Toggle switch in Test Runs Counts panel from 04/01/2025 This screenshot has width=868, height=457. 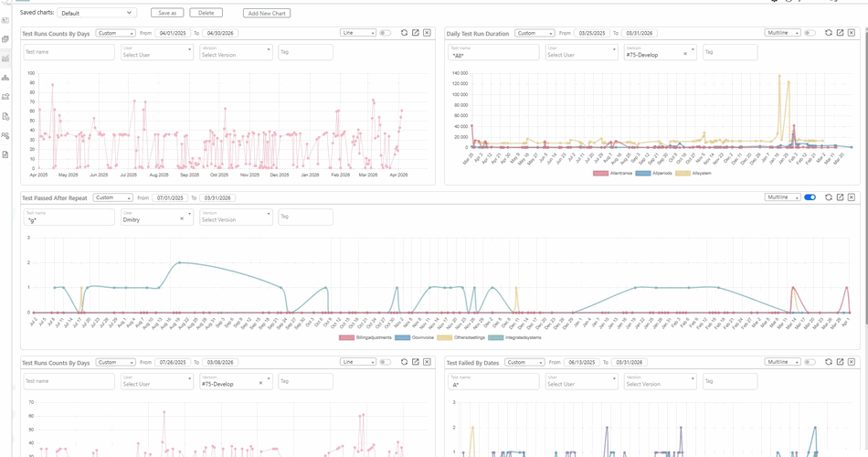point(386,33)
